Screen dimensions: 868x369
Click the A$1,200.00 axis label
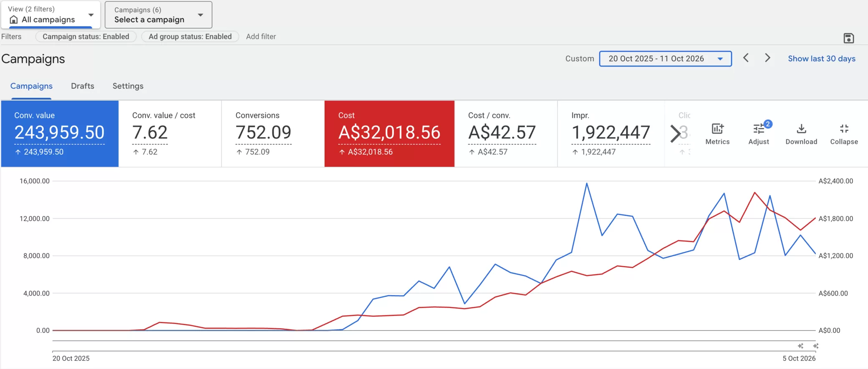click(835, 256)
